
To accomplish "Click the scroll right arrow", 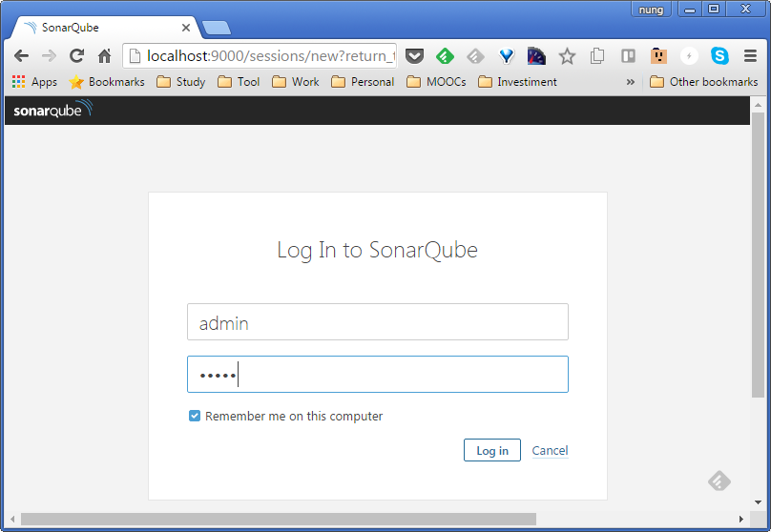I will (741, 520).
